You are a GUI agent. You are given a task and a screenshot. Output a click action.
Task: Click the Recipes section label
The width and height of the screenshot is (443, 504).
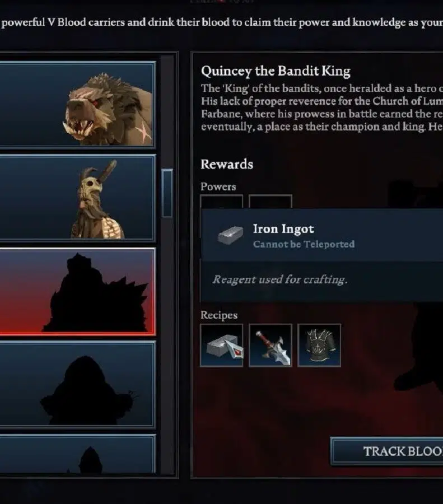click(x=219, y=315)
